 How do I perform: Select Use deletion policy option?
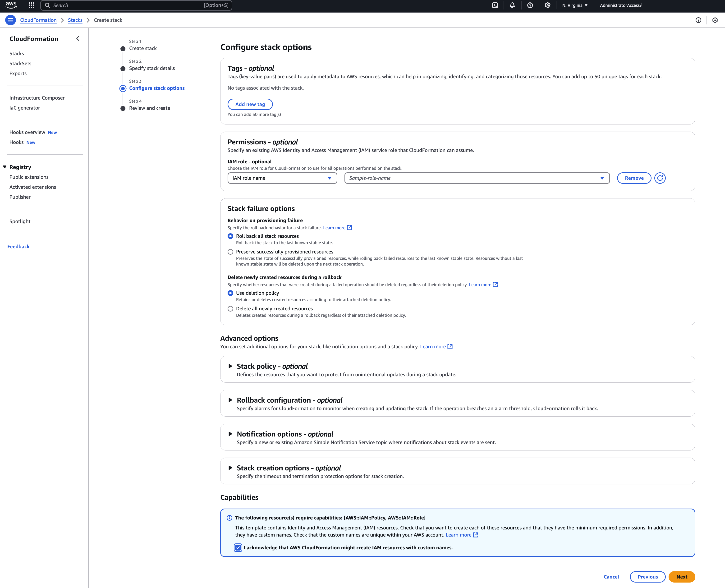[x=230, y=293]
